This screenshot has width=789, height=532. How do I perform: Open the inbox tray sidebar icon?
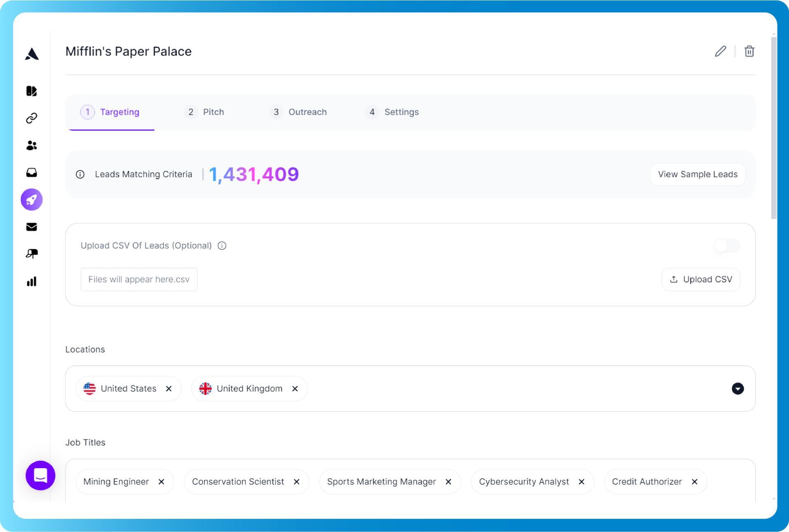coord(32,172)
